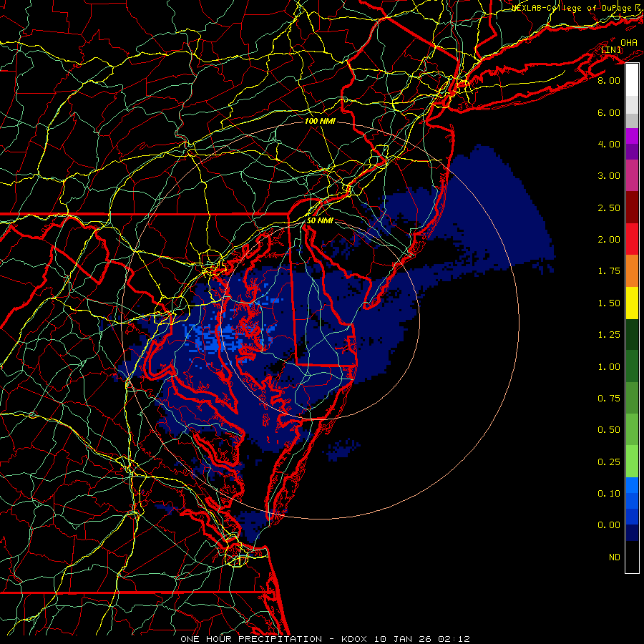This screenshot has width=644, height=644.
Task: Click the dark green 1.25 legend swatch
Action: coord(632,335)
